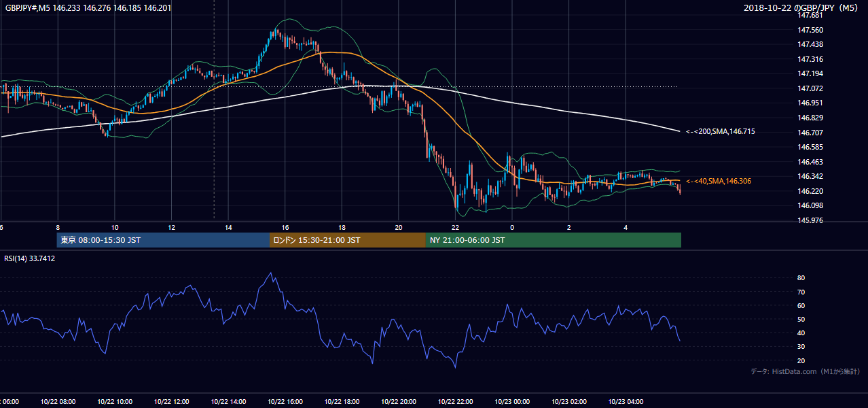Click price axis value 146.098
The image size is (868, 408).
tap(810, 205)
